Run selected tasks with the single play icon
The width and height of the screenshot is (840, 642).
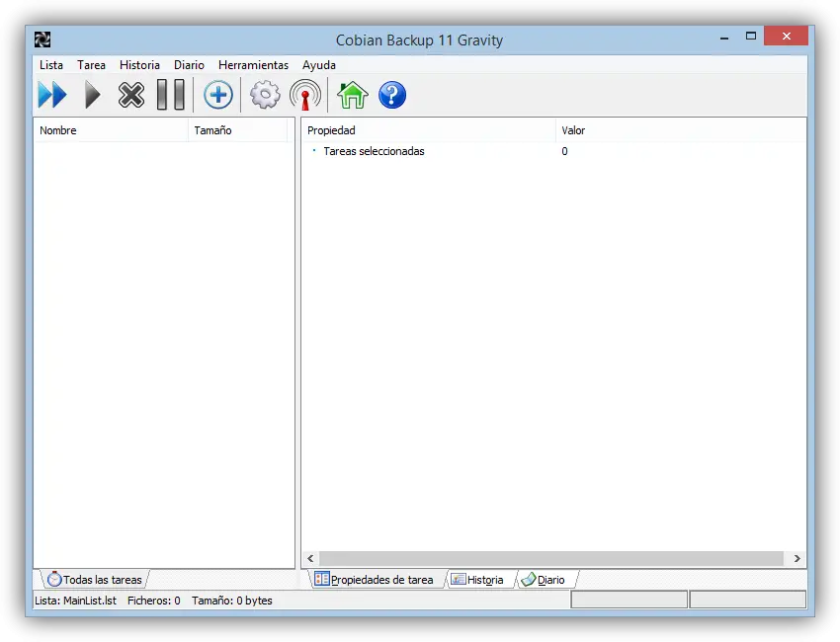click(93, 95)
